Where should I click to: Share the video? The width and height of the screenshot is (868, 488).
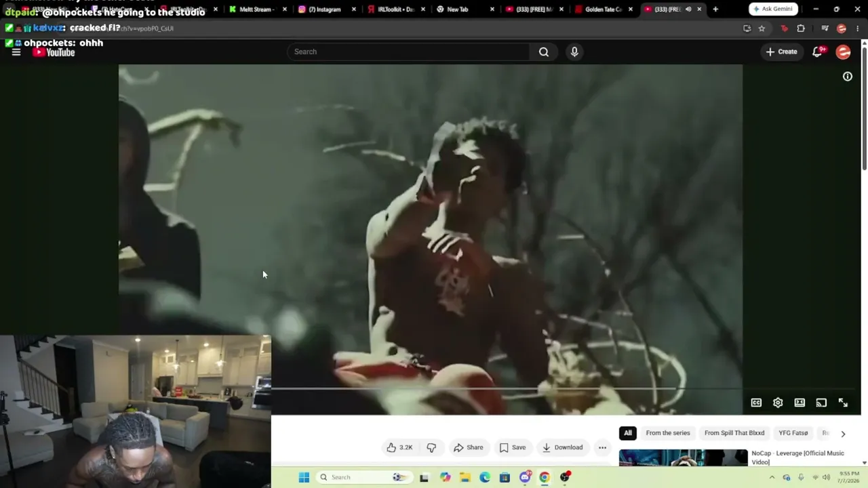tap(469, 447)
